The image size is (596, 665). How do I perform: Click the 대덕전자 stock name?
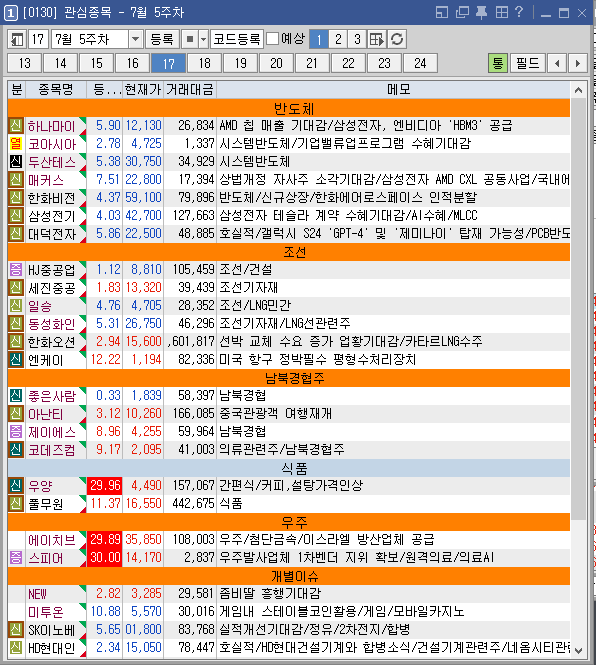tap(52, 234)
